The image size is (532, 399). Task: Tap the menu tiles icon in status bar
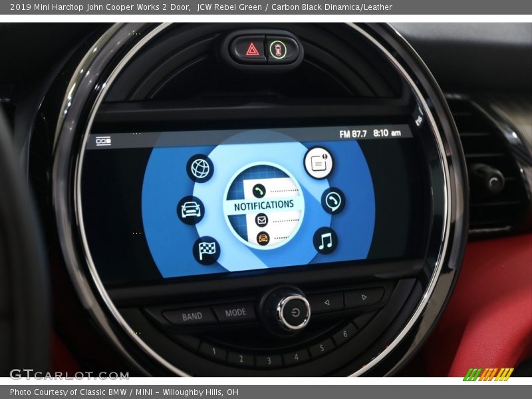(103, 141)
